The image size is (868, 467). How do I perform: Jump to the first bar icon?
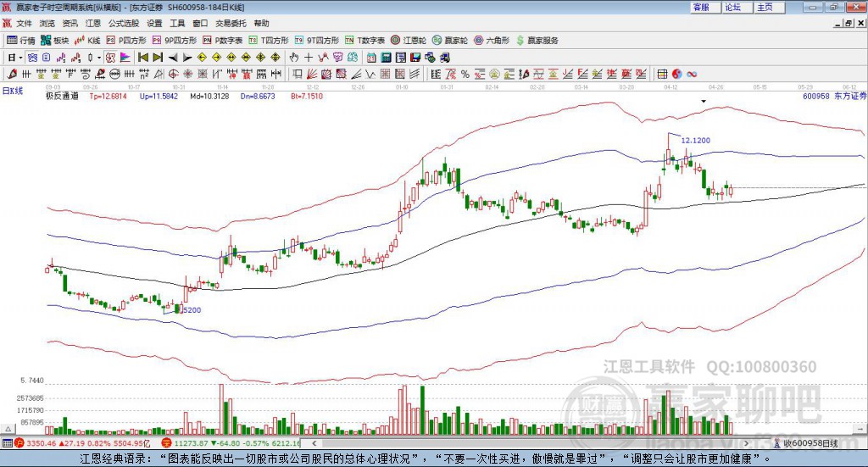tap(142, 58)
